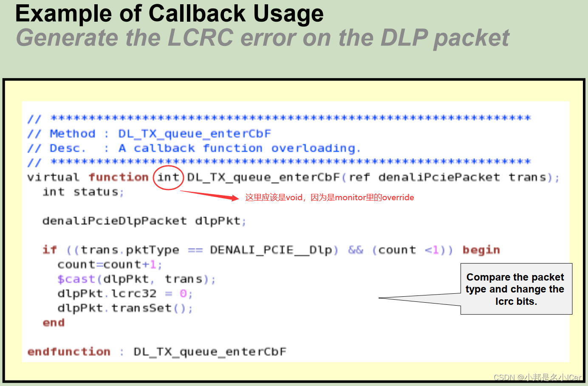Click the 'begin' keyword on the if line
Image resolution: width=588 pixels, height=386 pixels.
(x=481, y=250)
